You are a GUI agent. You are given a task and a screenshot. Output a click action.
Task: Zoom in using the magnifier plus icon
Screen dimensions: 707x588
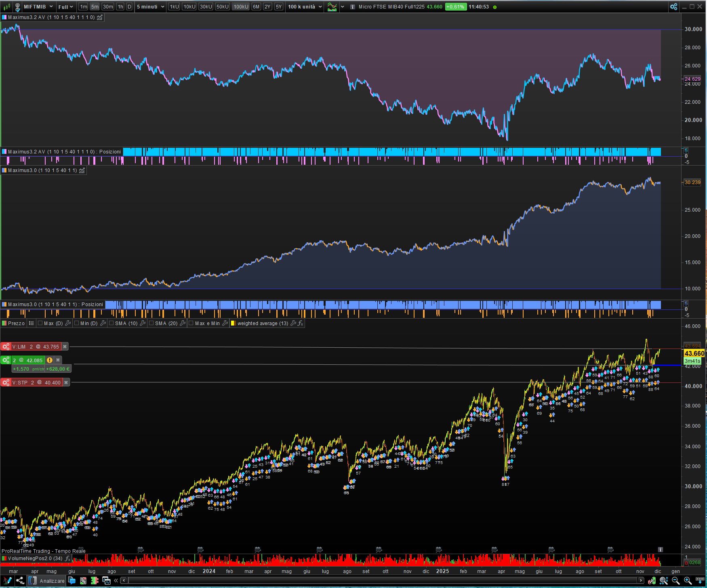[688, 581]
